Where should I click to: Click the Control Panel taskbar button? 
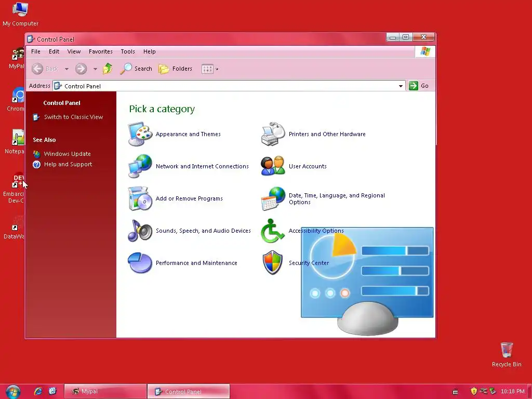[x=189, y=392]
